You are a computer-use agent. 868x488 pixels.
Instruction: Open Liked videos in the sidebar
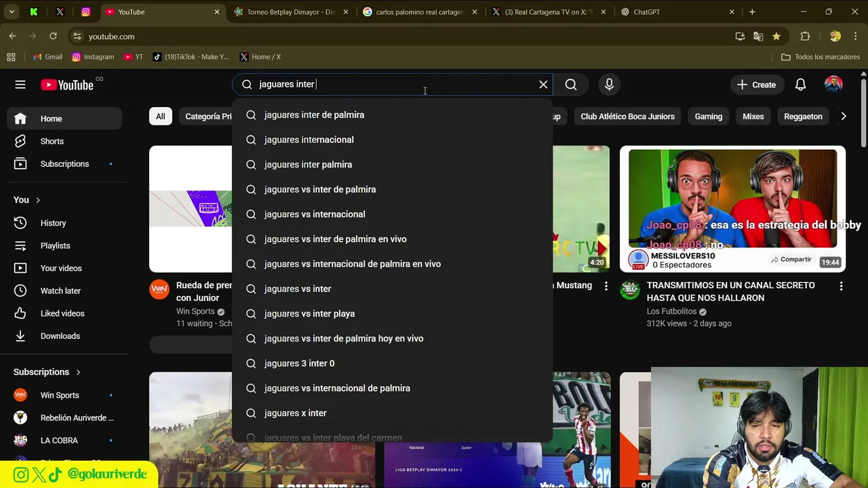(65, 313)
